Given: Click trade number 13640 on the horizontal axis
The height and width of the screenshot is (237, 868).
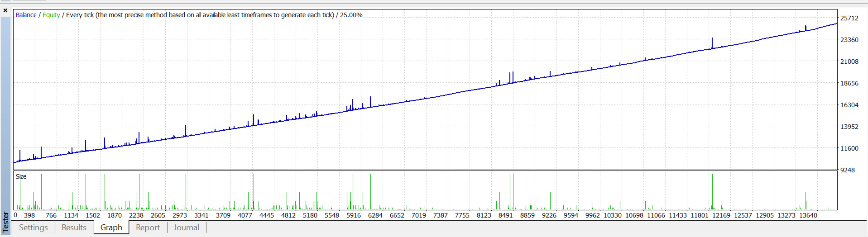Looking at the screenshot, I should pyautogui.click(x=808, y=215).
